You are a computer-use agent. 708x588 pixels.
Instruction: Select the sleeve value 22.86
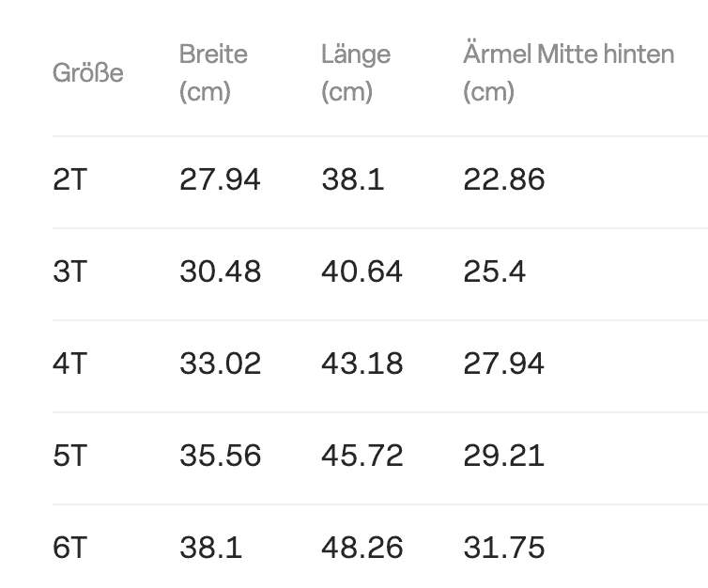point(504,179)
